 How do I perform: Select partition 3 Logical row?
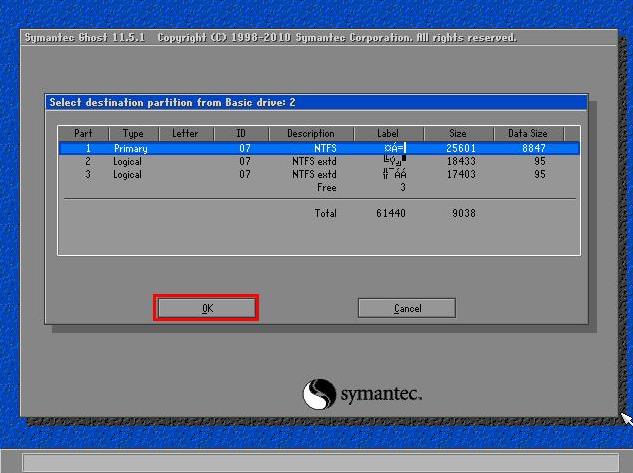pyautogui.click(x=319, y=174)
